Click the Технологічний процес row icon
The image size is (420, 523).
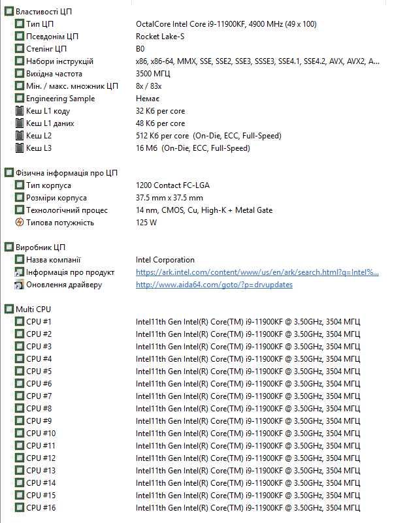[x=20, y=210]
